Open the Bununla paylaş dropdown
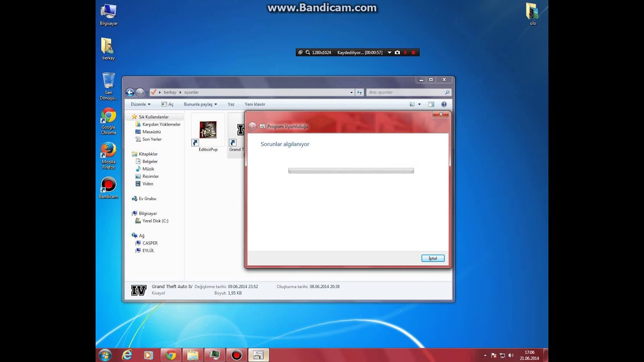 pos(200,104)
